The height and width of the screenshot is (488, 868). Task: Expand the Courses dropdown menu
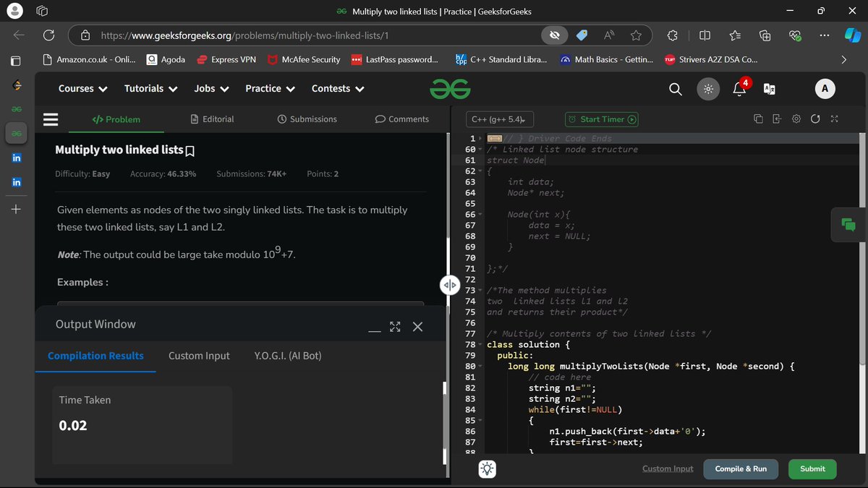coord(82,88)
